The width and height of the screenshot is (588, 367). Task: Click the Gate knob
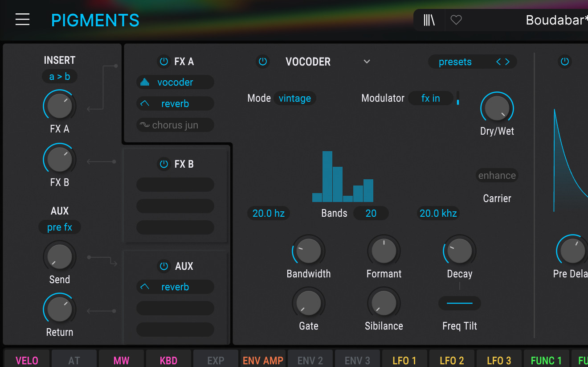(309, 303)
